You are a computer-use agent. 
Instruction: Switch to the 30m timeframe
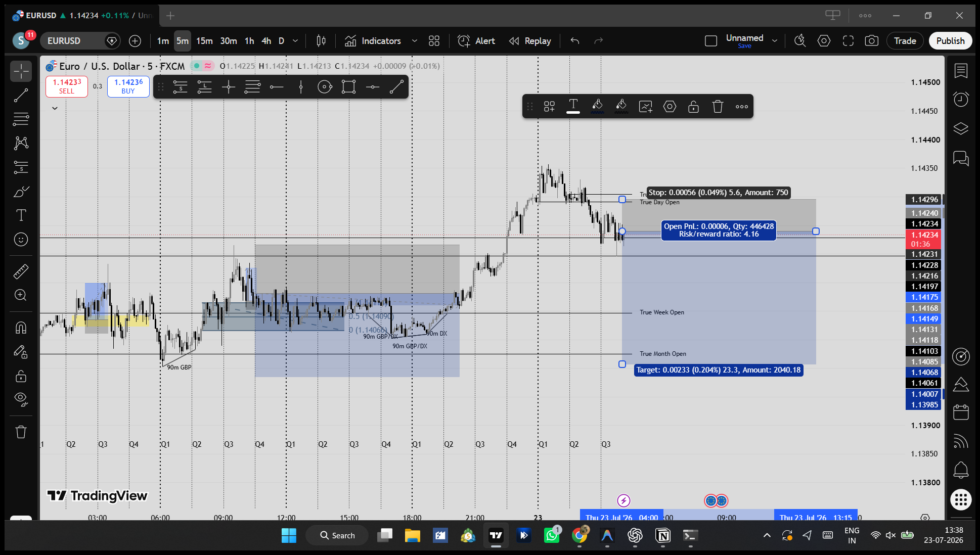tap(229, 41)
